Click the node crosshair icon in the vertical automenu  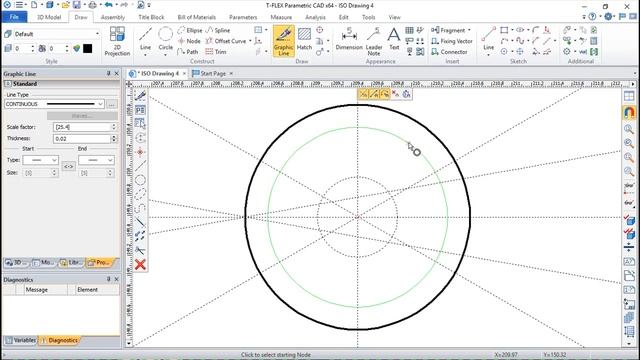140,152
